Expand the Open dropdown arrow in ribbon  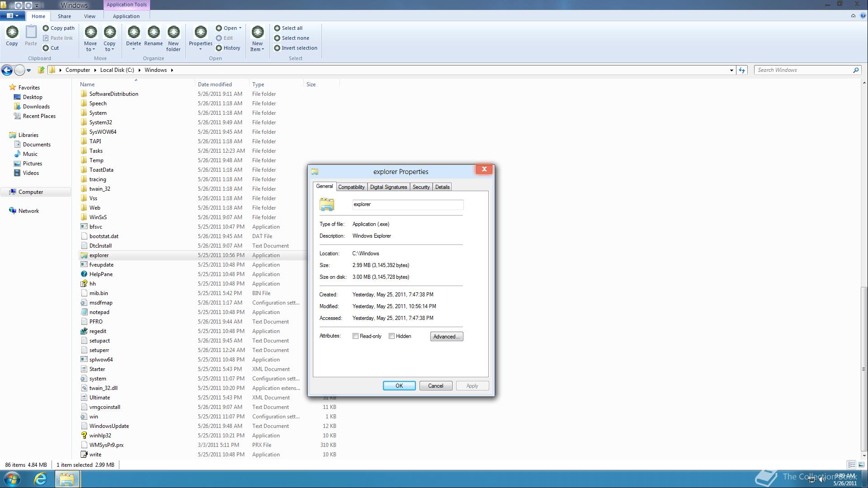point(240,28)
